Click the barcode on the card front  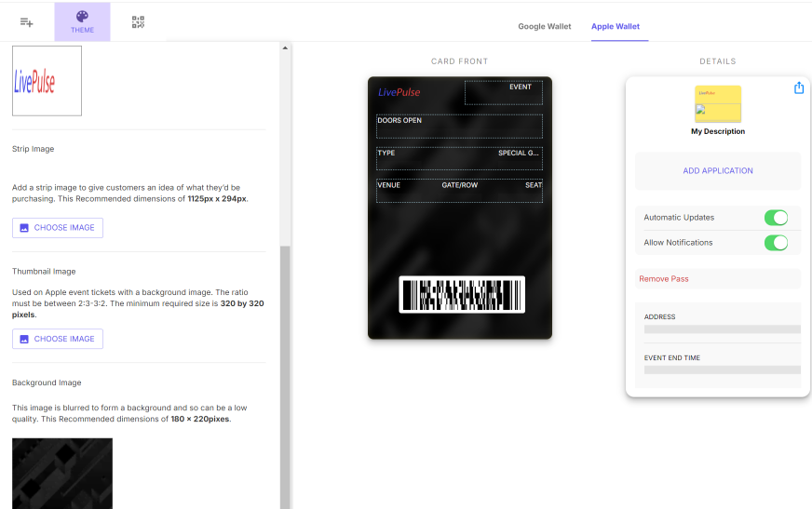(x=462, y=295)
